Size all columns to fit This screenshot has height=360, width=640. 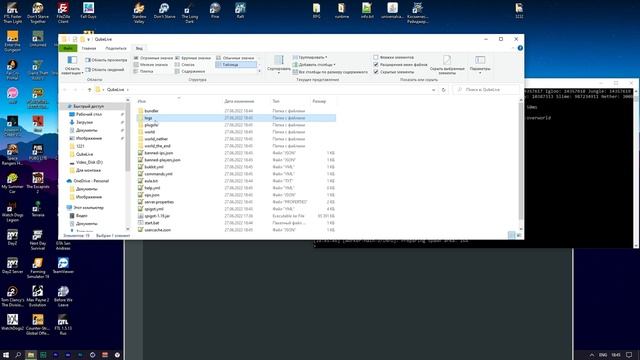click(330, 72)
